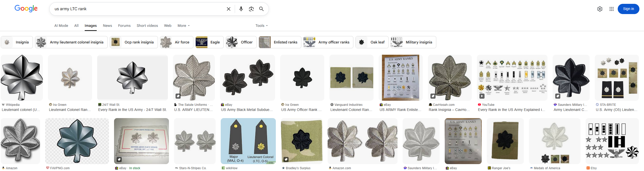
Task: Filter by Ocp rank insignia chip
Action: (x=134, y=42)
